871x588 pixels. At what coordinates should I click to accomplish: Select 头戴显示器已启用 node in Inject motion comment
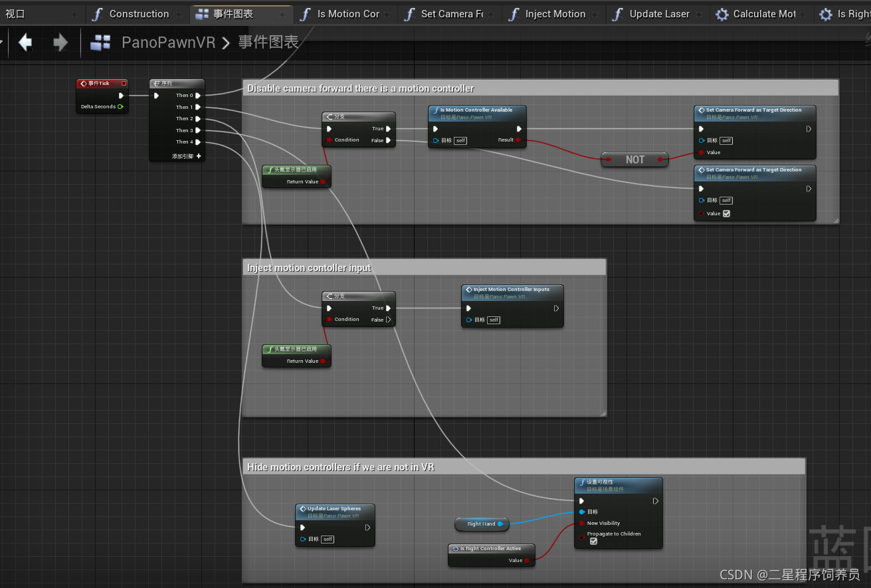(x=296, y=355)
